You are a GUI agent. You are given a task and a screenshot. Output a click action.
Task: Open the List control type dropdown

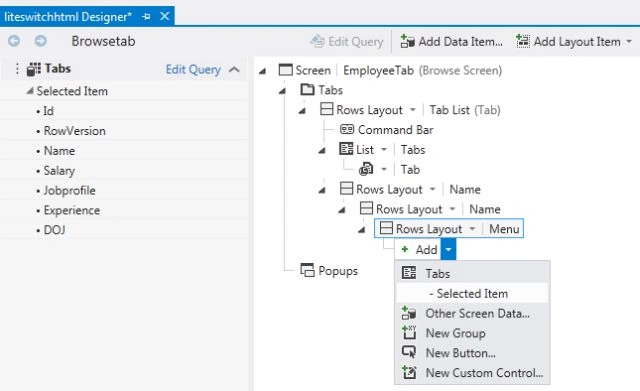pyautogui.click(x=384, y=150)
